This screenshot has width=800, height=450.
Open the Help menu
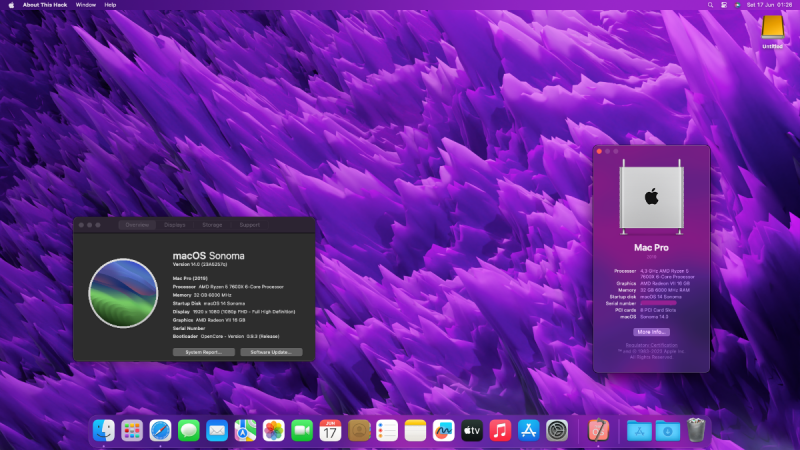point(110,5)
